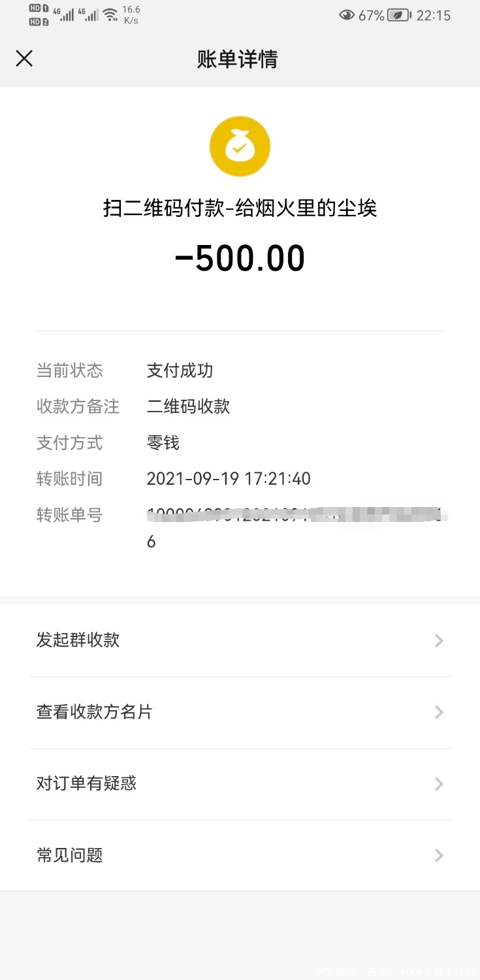Tap chevron beside 发起群收款
Image resolution: width=480 pixels, height=980 pixels.
439,640
